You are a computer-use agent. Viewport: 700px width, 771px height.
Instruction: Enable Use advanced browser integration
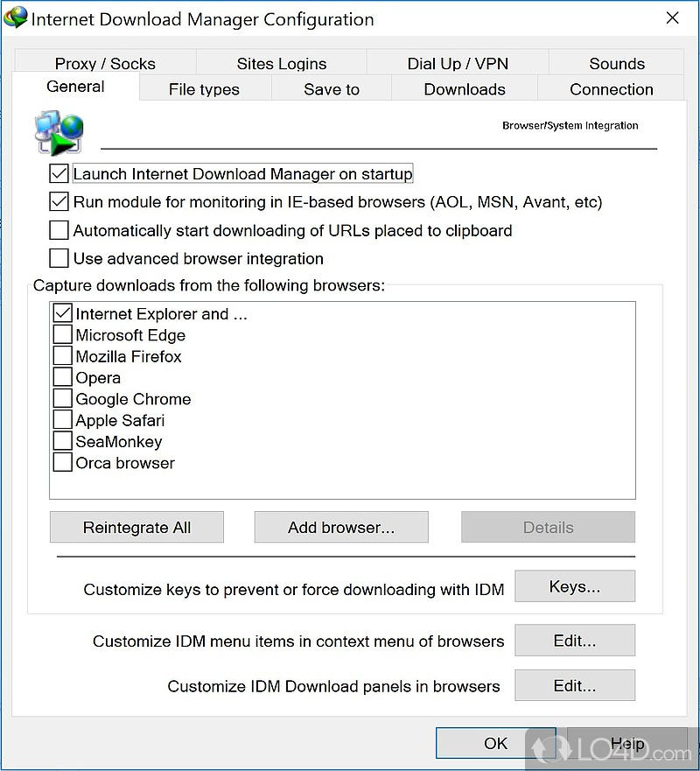click(59, 259)
